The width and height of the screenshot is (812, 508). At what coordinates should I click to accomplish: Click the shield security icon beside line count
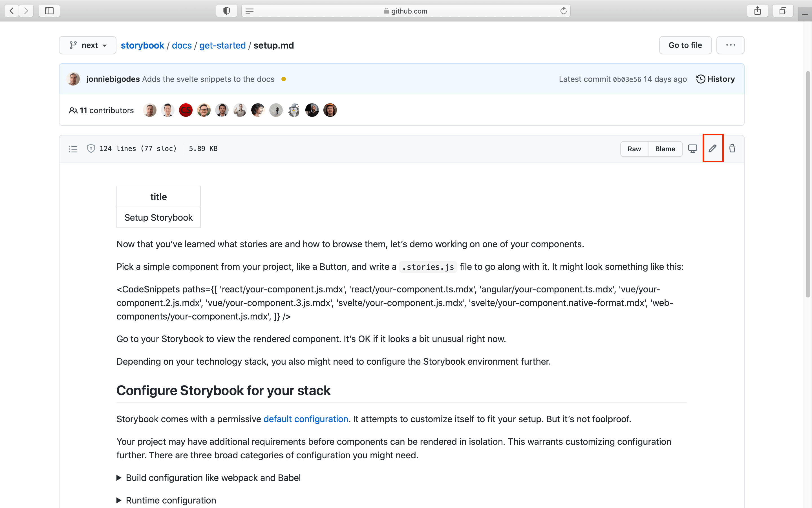click(91, 148)
